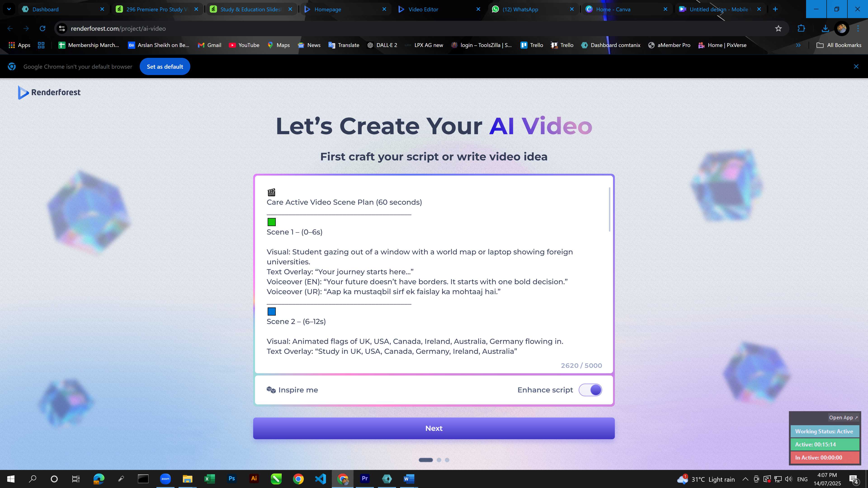Open login – ToolsZilla bookmark

pyautogui.click(x=481, y=45)
